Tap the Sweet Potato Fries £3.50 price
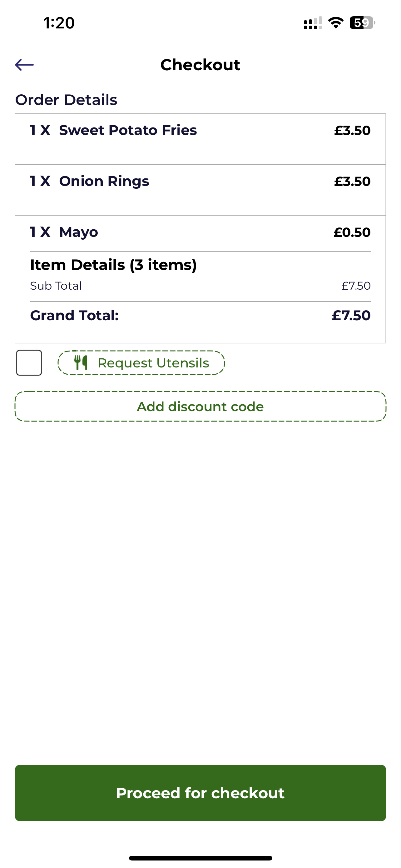Image resolution: width=401 pixels, height=868 pixels. (352, 130)
